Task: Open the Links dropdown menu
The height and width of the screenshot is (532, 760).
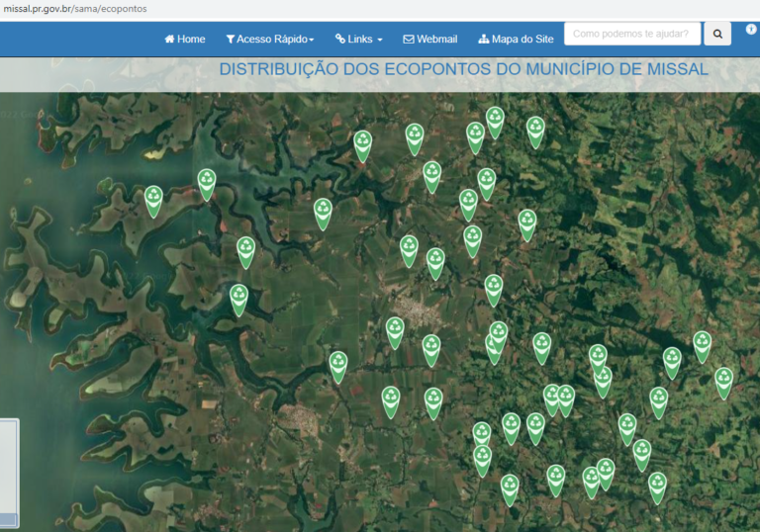Action: tap(358, 39)
